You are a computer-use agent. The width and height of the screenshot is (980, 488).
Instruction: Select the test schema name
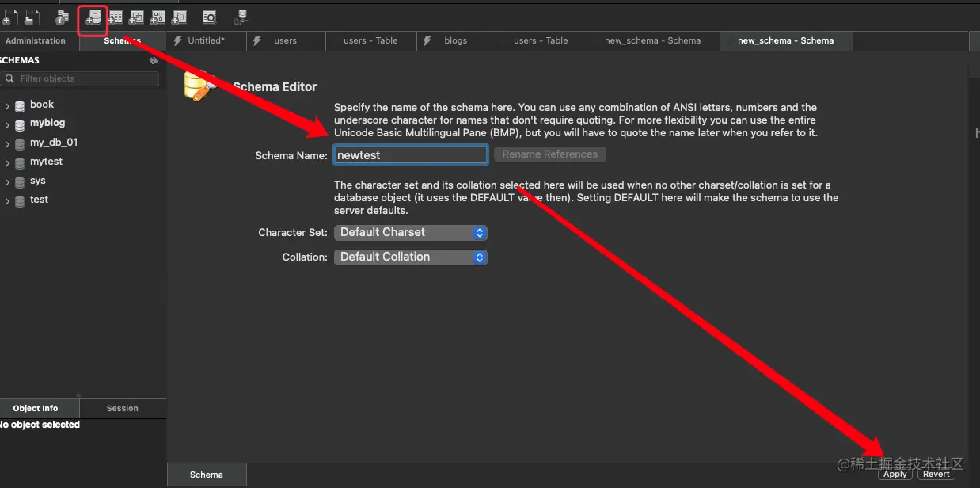39,200
